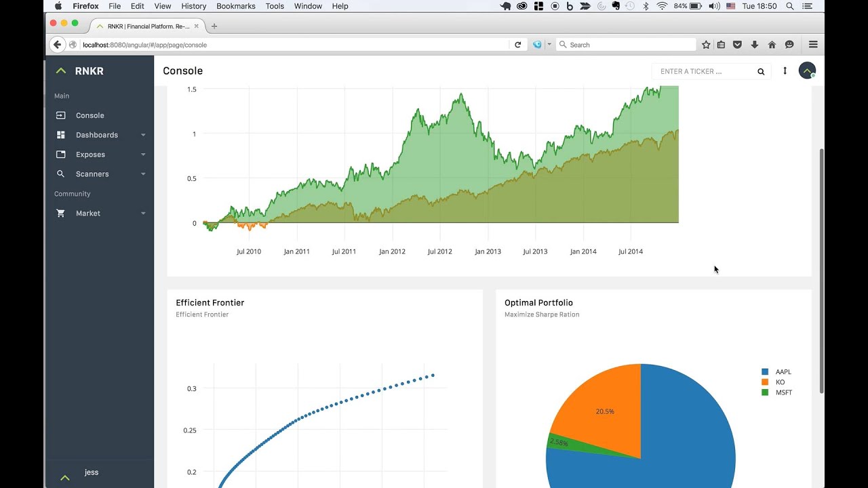Click the Firefox Search box
Screen dimensions: 868x488
626,45
